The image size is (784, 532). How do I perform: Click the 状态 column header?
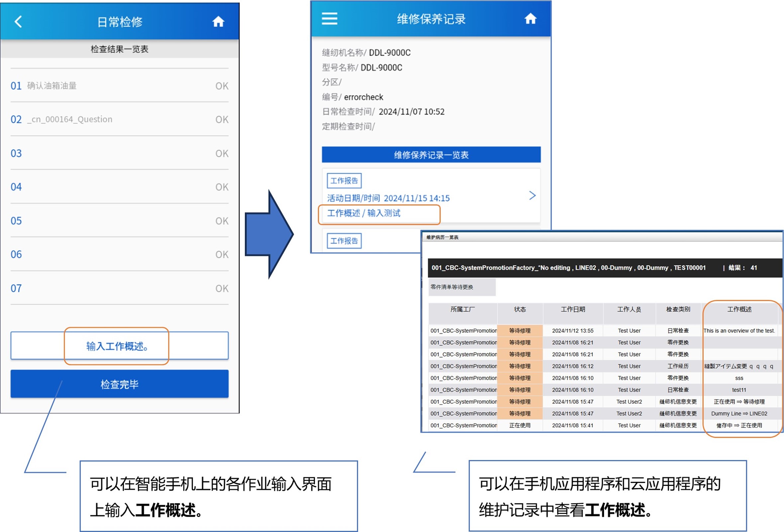(x=520, y=309)
